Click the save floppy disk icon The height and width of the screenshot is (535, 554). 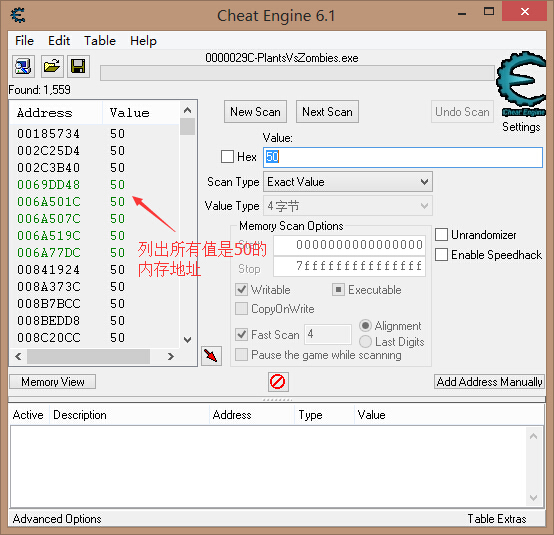coord(78,66)
